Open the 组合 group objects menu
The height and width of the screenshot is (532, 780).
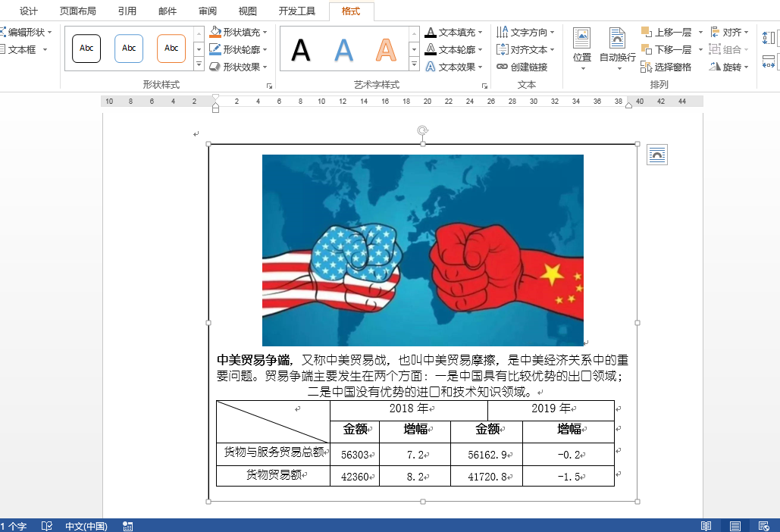(728, 50)
